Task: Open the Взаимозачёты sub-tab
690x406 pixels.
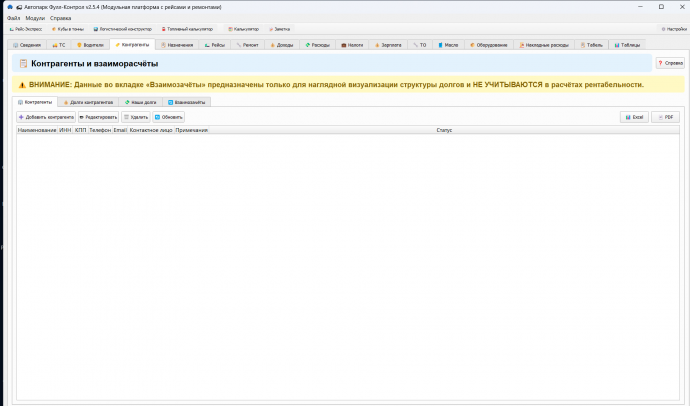Action: [x=187, y=102]
